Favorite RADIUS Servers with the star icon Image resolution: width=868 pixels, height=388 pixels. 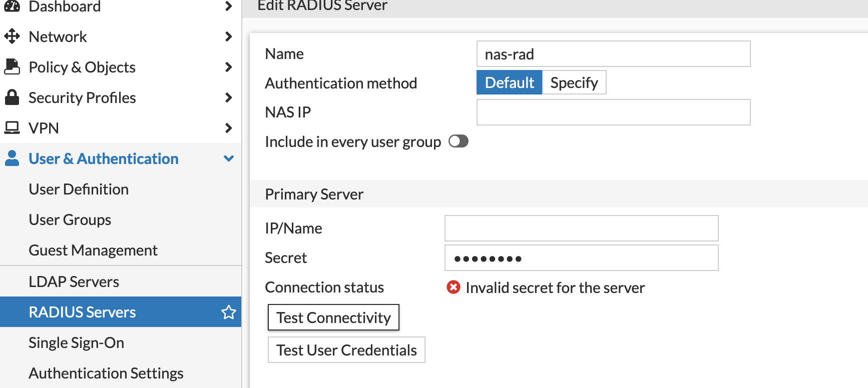click(228, 312)
